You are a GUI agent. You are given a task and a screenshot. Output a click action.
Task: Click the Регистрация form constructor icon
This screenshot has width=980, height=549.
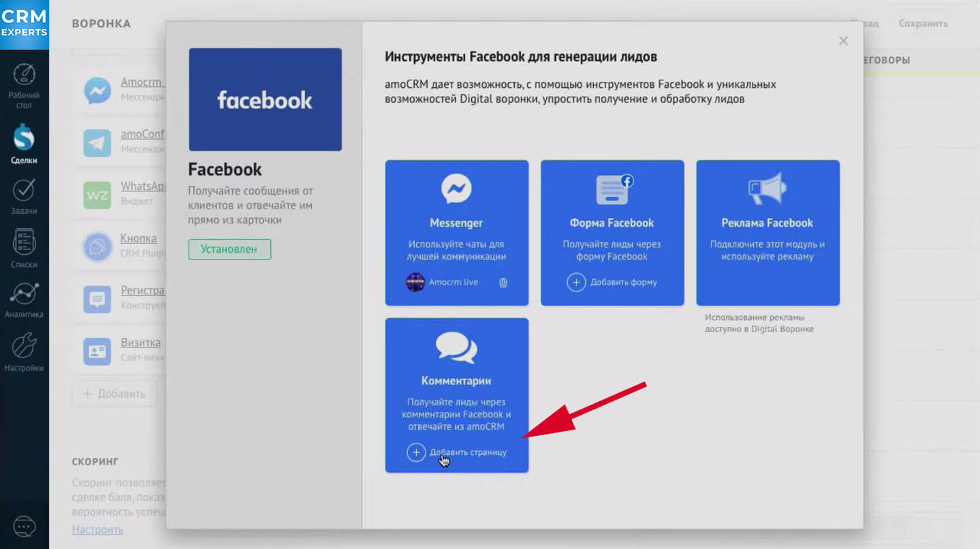[97, 300]
